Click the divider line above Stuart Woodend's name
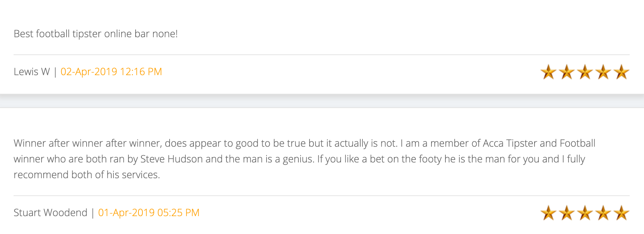Viewport: 644px width, 234px height. 321,196
